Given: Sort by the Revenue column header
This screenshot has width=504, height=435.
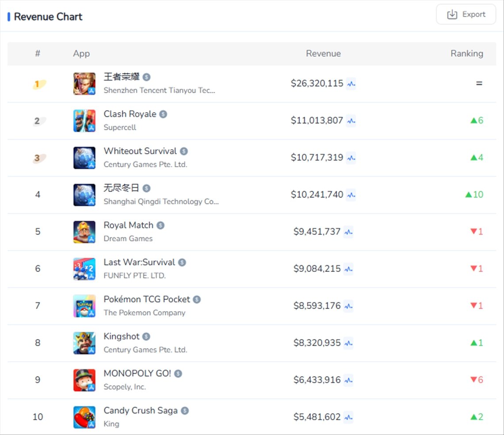Looking at the screenshot, I should coord(323,53).
